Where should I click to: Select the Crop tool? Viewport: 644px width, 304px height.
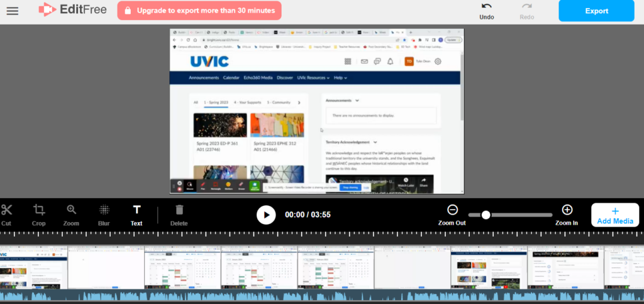coord(39,215)
